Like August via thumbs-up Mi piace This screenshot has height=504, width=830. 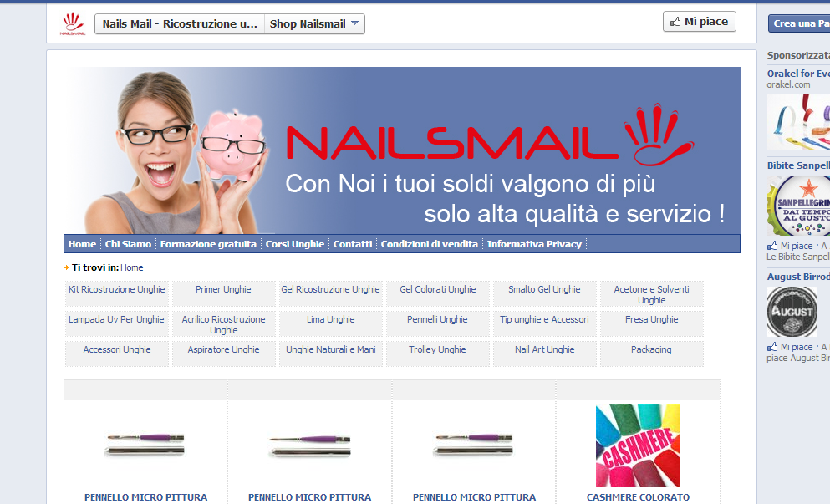coord(790,348)
